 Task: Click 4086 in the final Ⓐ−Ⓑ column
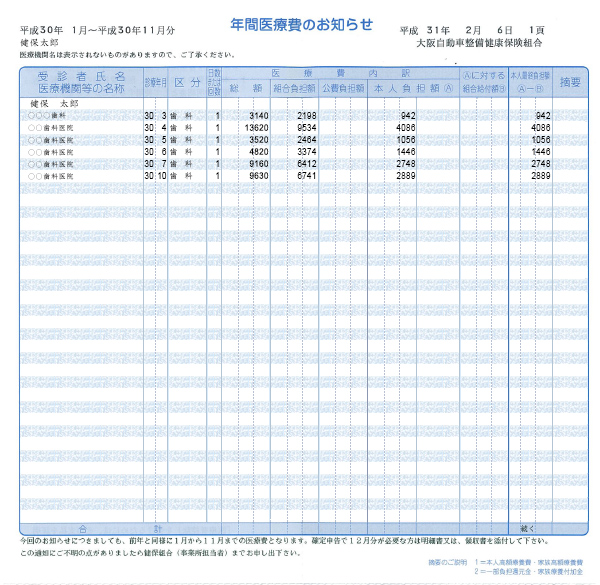click(x=541, y=128)
